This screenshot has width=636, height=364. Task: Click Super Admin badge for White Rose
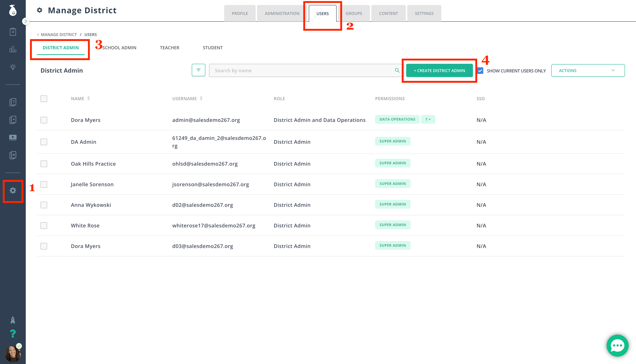click(x=393, y=225)
